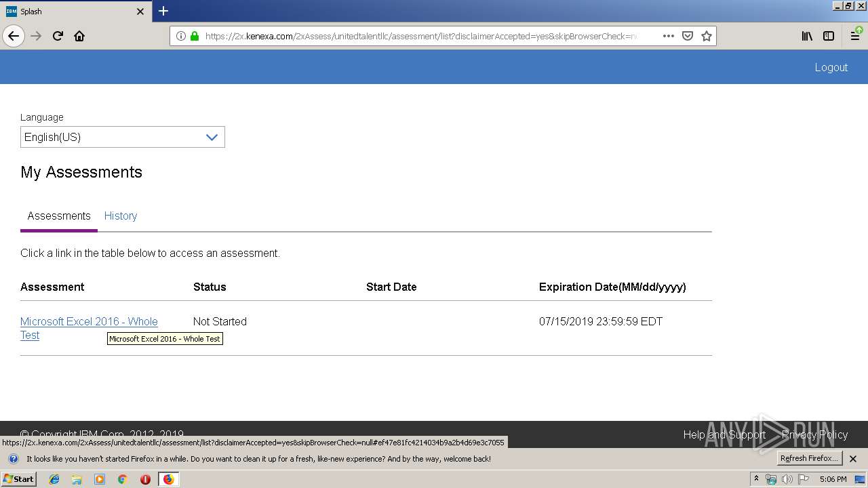This screenshot has height=488, width=868.
Task: Open page actions three-dot menu
Action: pyautogui.click(x=669, y=36)
